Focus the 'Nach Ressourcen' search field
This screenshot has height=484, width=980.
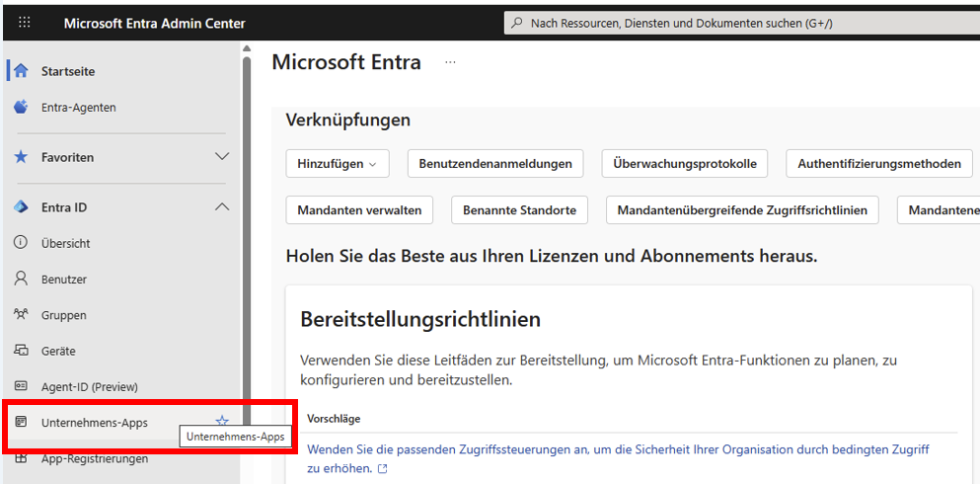(742, 23)
